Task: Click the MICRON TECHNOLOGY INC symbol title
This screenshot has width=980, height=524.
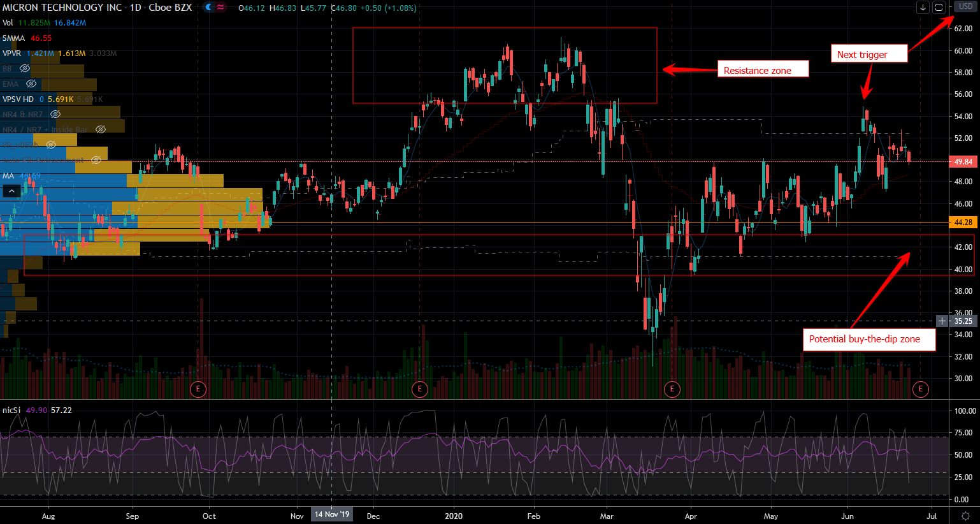Action: click(62, 8)
